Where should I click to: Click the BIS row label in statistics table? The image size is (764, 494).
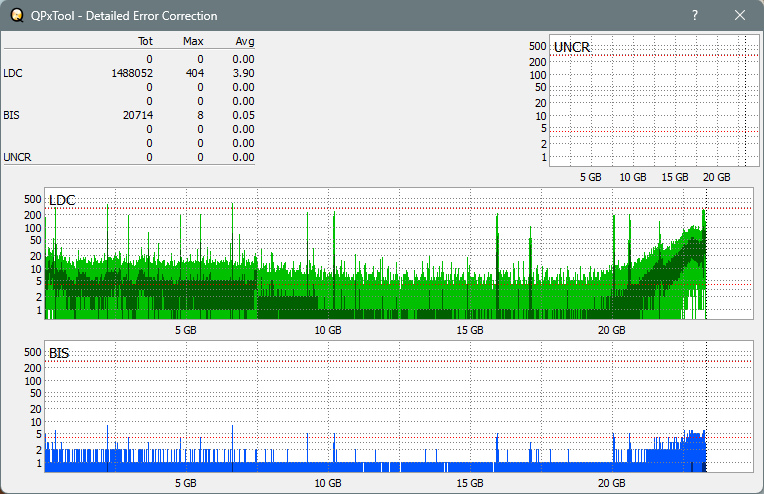point(11,115)
